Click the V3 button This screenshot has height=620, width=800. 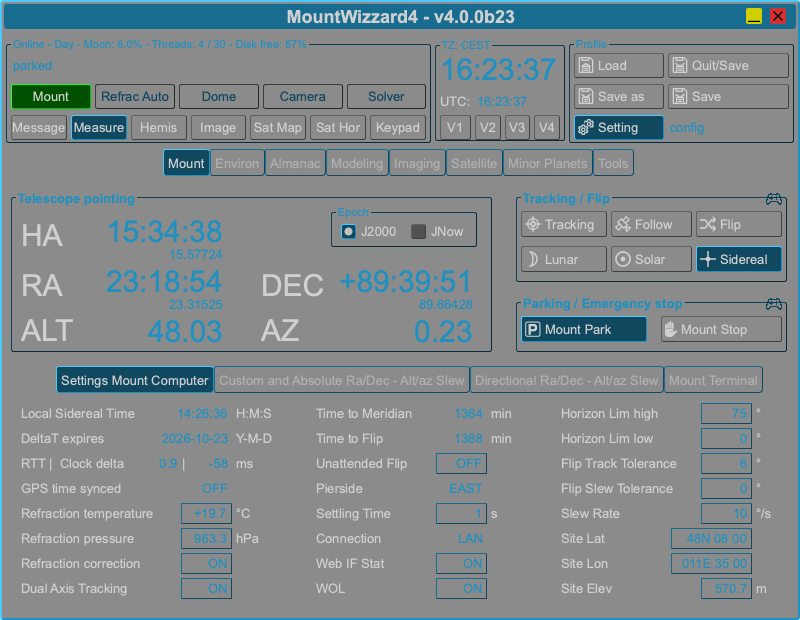point(517,128)
